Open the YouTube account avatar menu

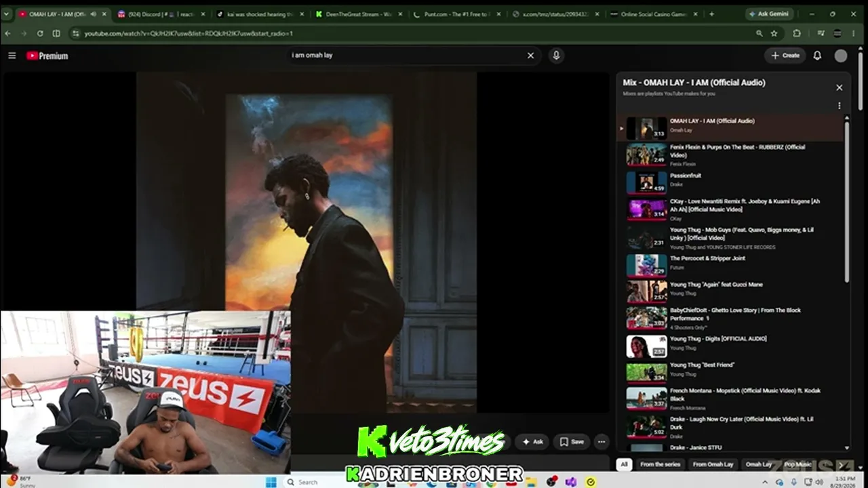(841, 56)
